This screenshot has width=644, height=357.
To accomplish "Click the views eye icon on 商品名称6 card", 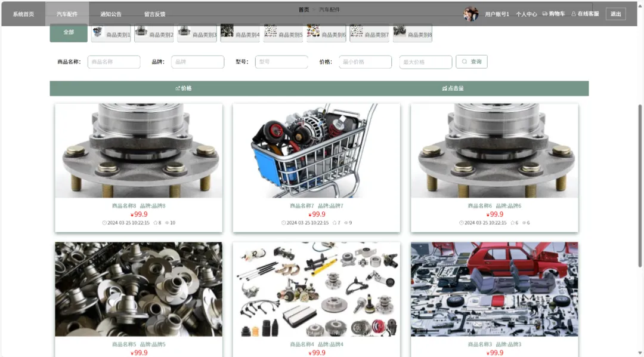I will click(x=524, y=223).
